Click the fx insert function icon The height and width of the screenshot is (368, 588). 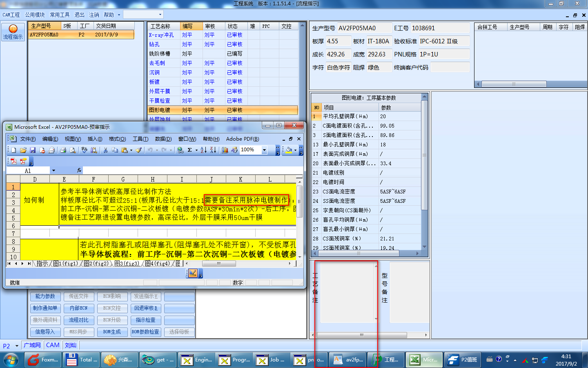79,170
